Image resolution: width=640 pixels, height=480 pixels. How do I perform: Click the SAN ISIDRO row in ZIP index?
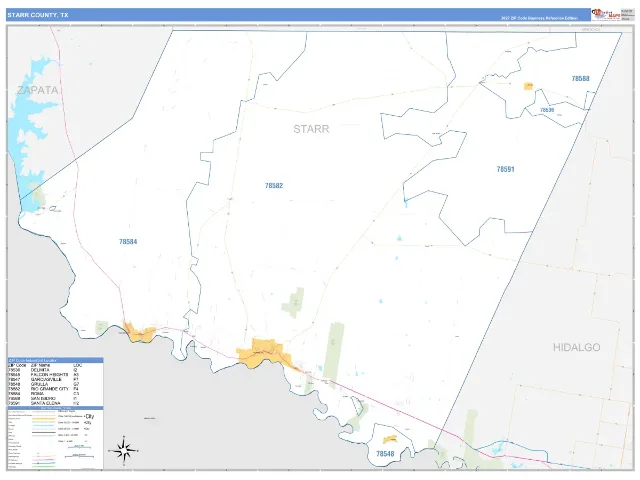44,398
